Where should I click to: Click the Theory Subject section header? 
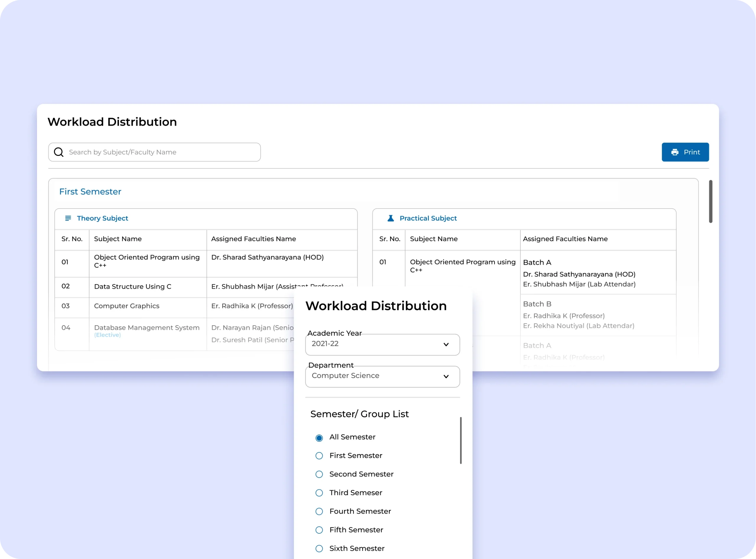102,218
